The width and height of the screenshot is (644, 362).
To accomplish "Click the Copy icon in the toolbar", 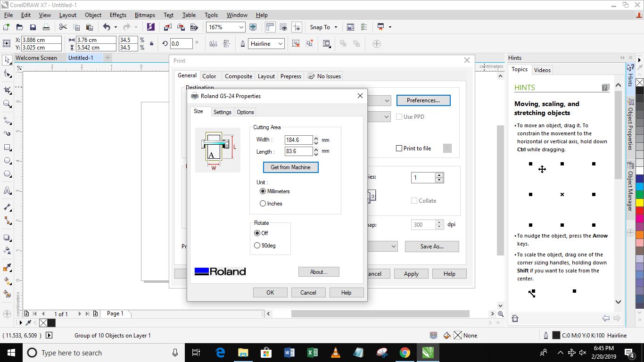I will pos(76,27).
